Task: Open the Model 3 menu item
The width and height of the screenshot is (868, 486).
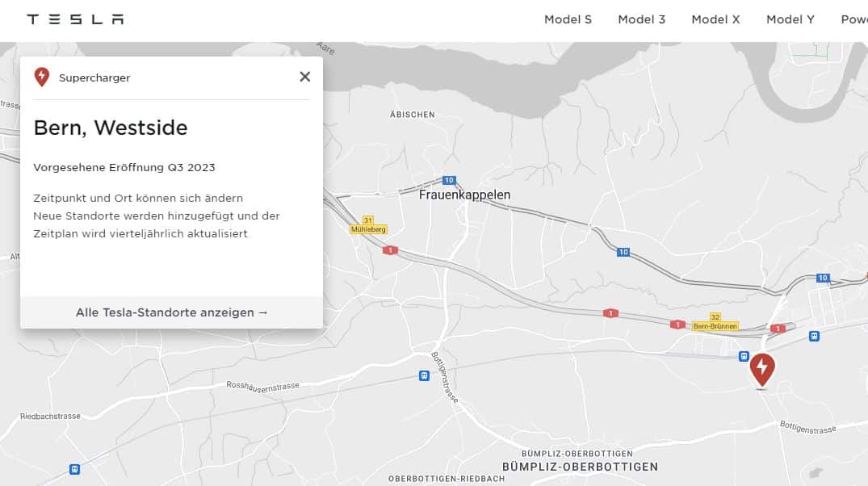Action: pos(642,19)
